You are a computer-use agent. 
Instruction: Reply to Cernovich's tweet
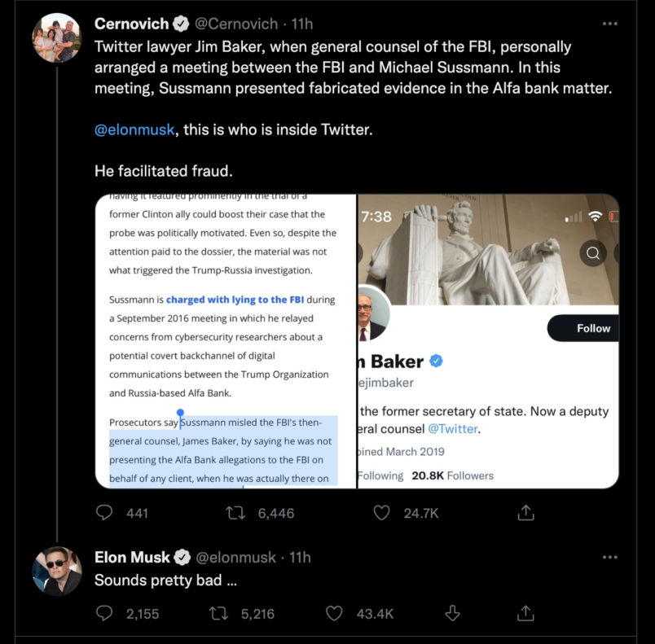104,513
